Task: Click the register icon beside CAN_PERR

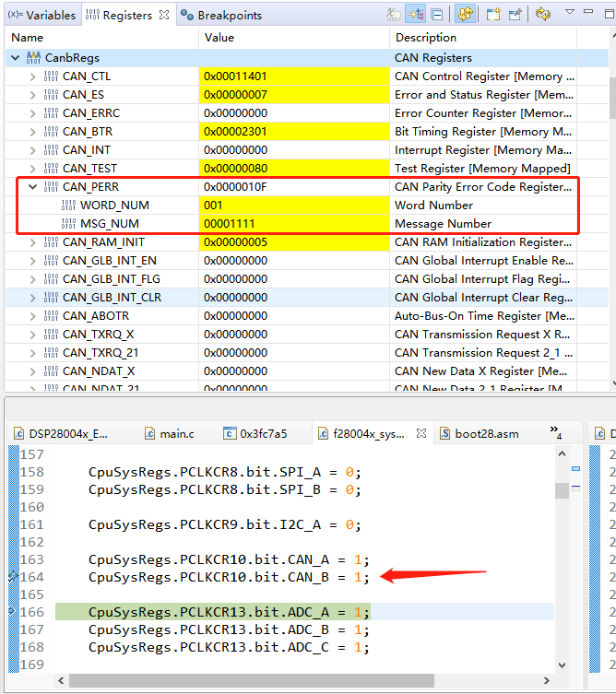Action: 51,187
